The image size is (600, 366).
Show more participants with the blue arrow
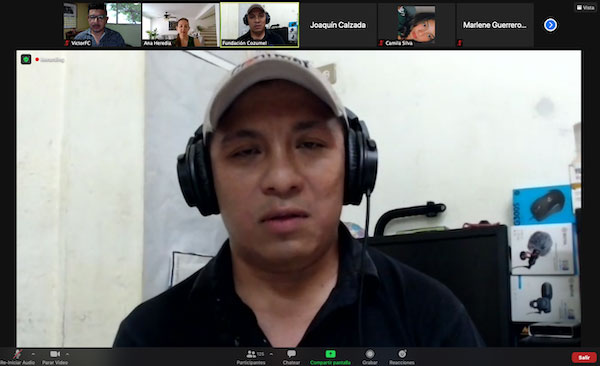[x=550, y=25]
